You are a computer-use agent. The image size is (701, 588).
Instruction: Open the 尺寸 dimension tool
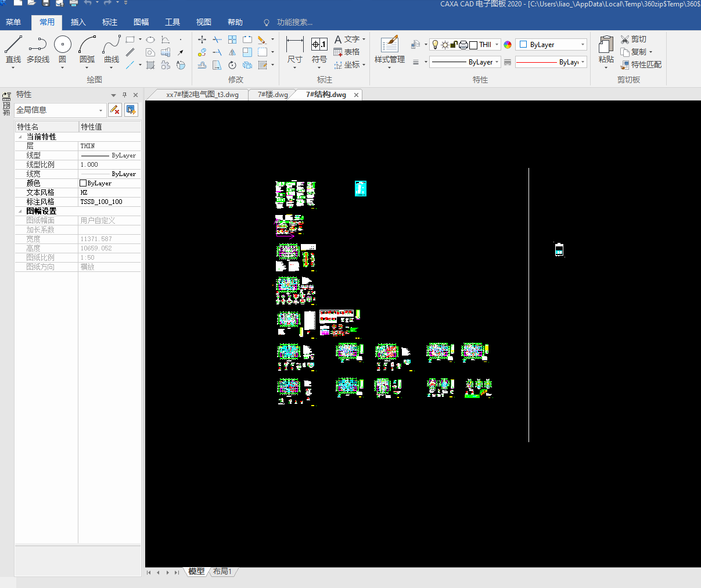pyautogui.click(x=295, y=51)
